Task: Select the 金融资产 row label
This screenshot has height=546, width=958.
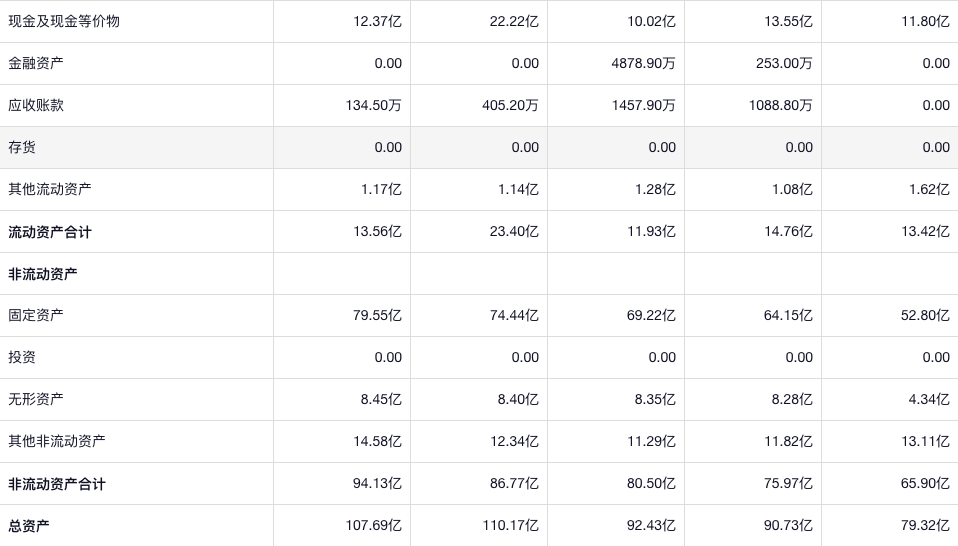Action: [36, 63]
